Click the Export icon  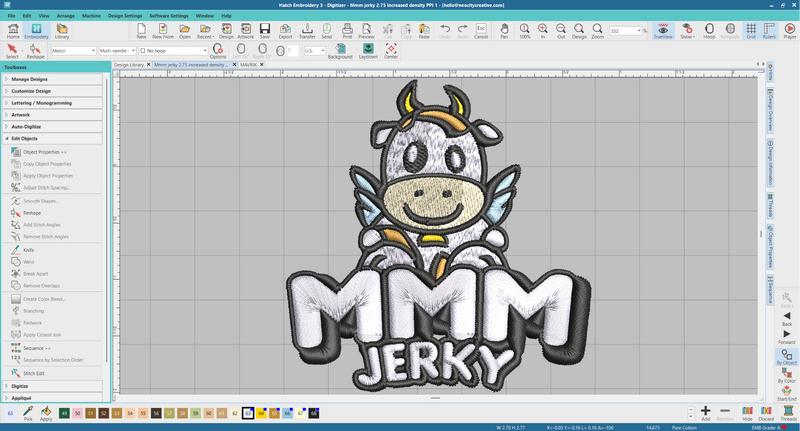285,31
